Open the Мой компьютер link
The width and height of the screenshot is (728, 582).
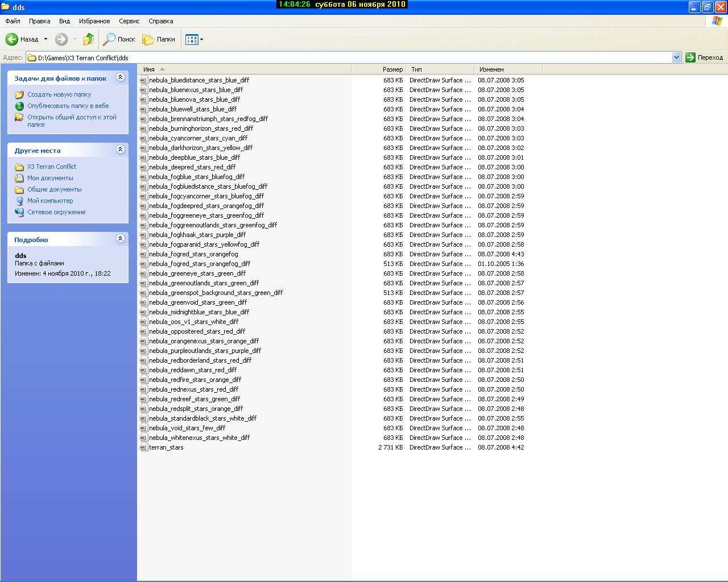pos(50,201)
